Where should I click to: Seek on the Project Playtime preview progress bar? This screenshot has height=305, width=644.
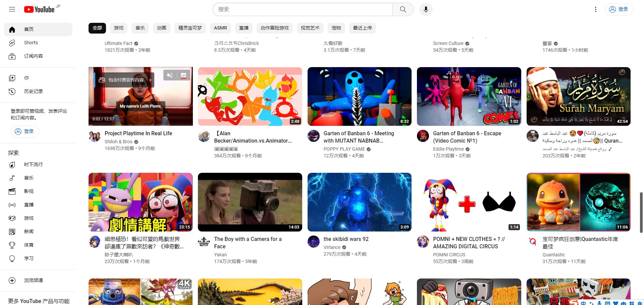pos(141,125)
